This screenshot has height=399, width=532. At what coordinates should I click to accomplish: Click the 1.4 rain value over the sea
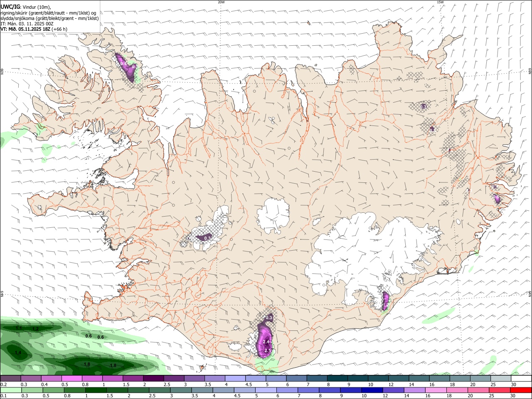point(18,353)
